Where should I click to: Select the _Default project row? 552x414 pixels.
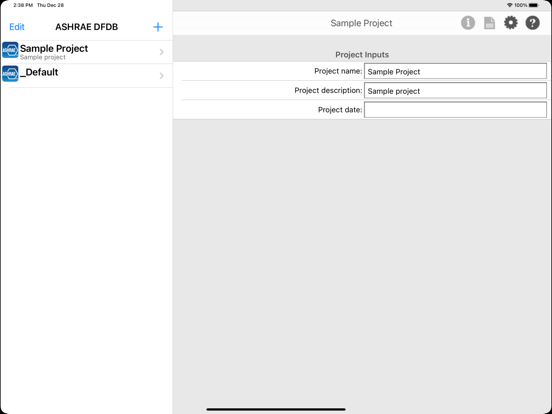pos(86,75)
